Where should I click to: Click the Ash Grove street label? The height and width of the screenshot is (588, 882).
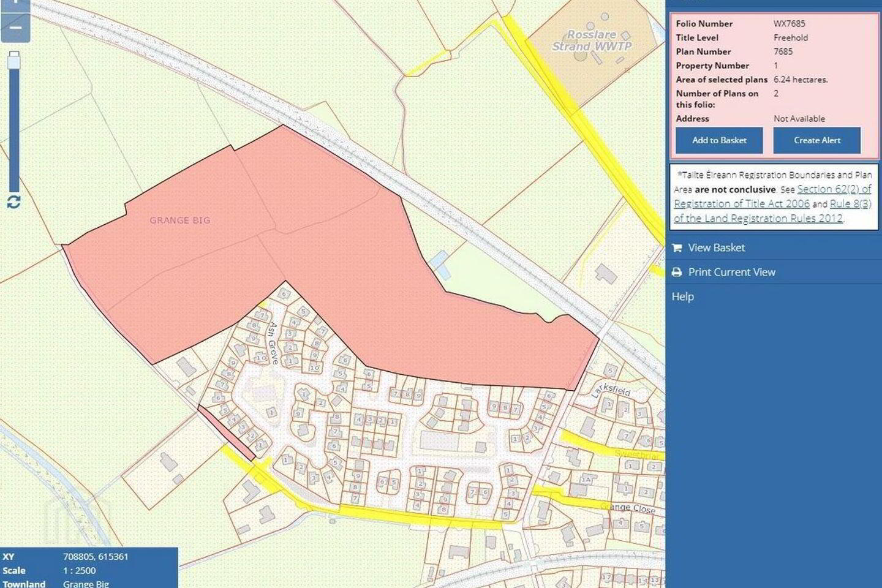[x=273, y=343]
